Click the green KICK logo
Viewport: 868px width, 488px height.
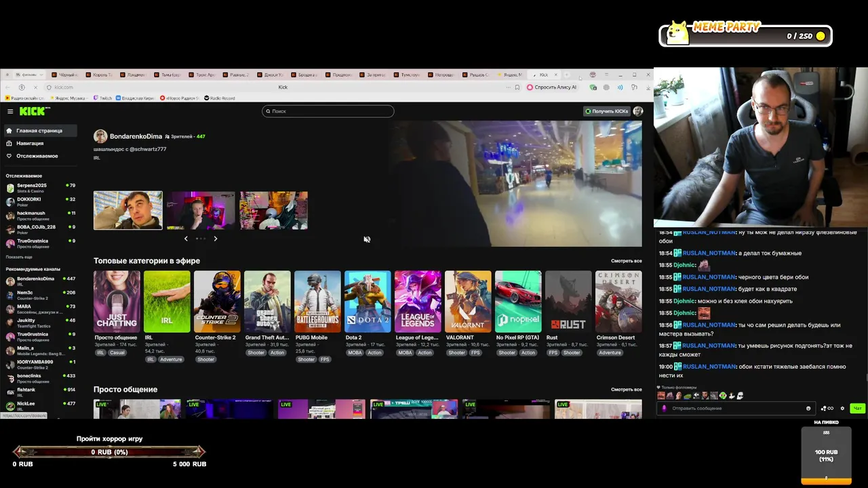pos(34,111)
